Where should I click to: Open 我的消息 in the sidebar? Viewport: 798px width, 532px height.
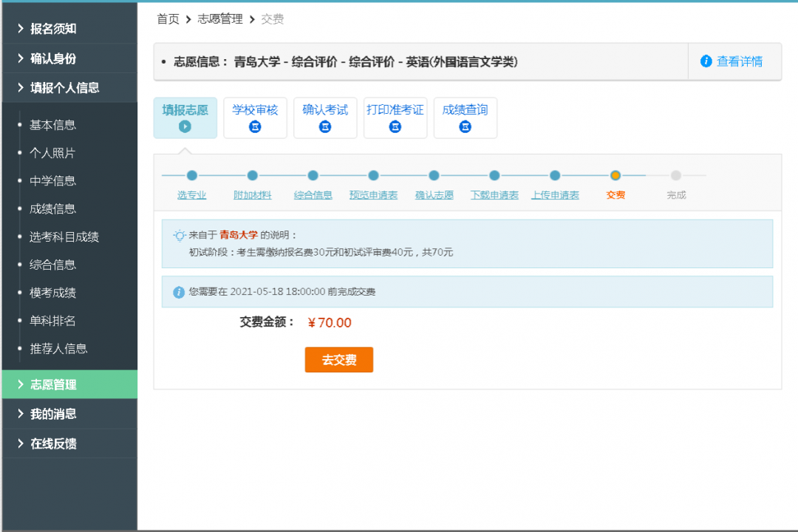[52, 414]
